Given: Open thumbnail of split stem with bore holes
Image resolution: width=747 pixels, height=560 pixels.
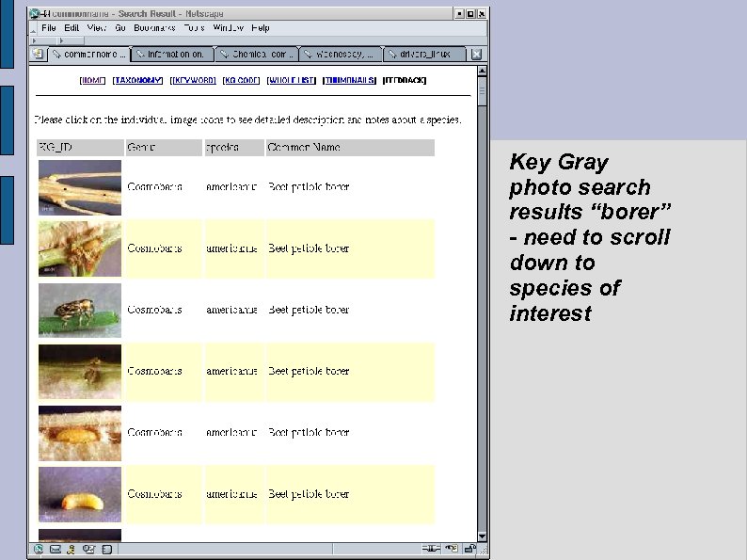Looking at the screenshot, I should click(80, 188).
